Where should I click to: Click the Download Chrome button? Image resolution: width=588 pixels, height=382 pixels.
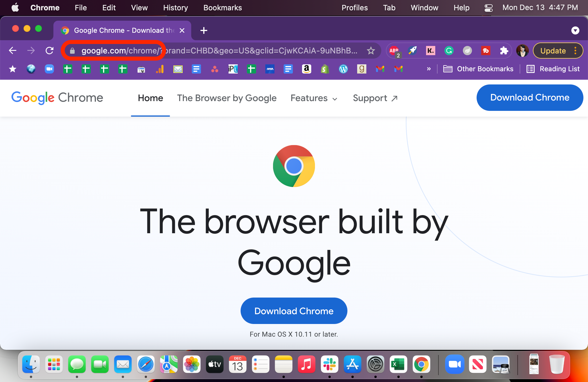click(x=294, y=310)
